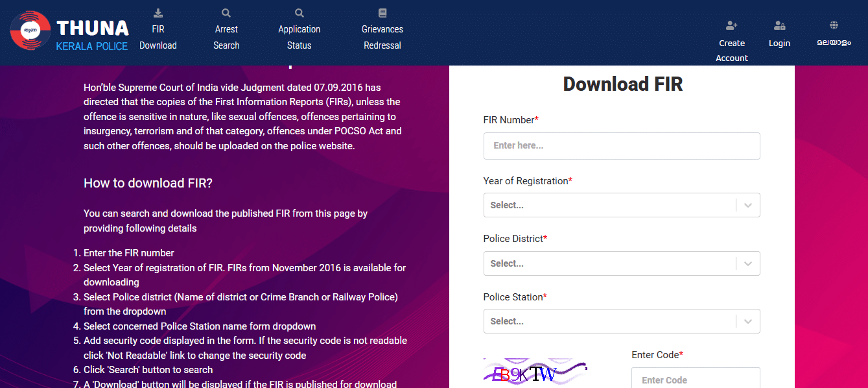Click the Application Status icon

pyautogui.click(x=298, y=12)
